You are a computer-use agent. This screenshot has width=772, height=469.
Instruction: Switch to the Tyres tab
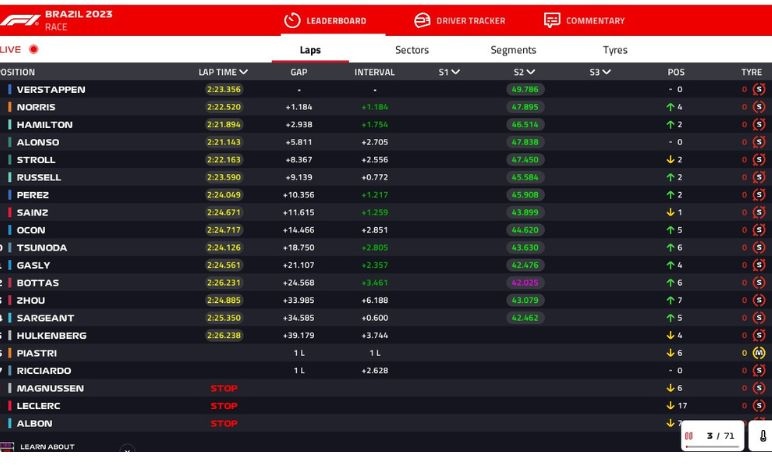(x=615, y=50)
